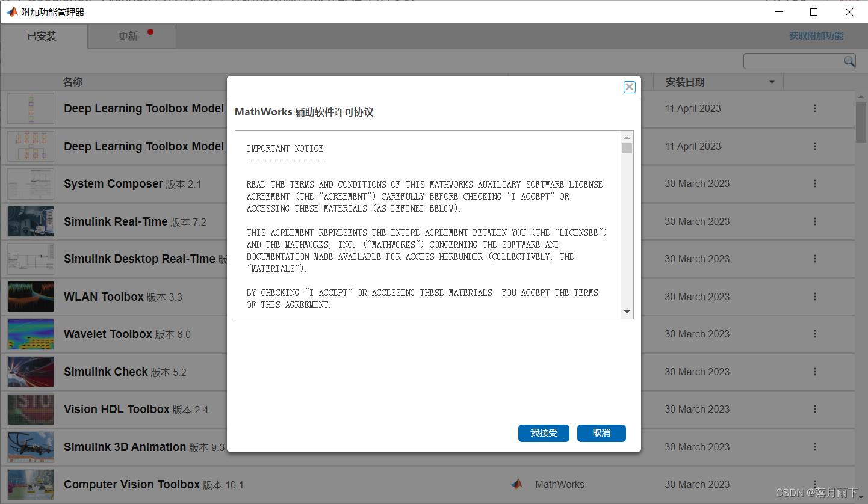Click the Wavelet Toolbox thumbnail image

[30, 334]
